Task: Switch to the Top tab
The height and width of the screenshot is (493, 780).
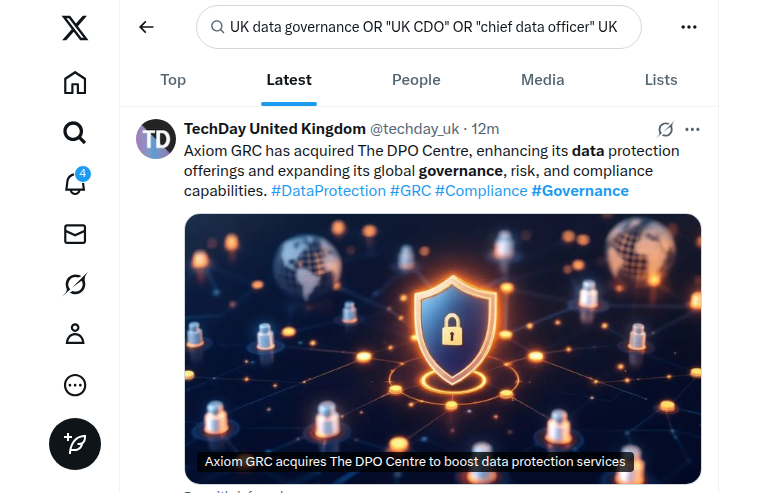Action: [173, 80]
